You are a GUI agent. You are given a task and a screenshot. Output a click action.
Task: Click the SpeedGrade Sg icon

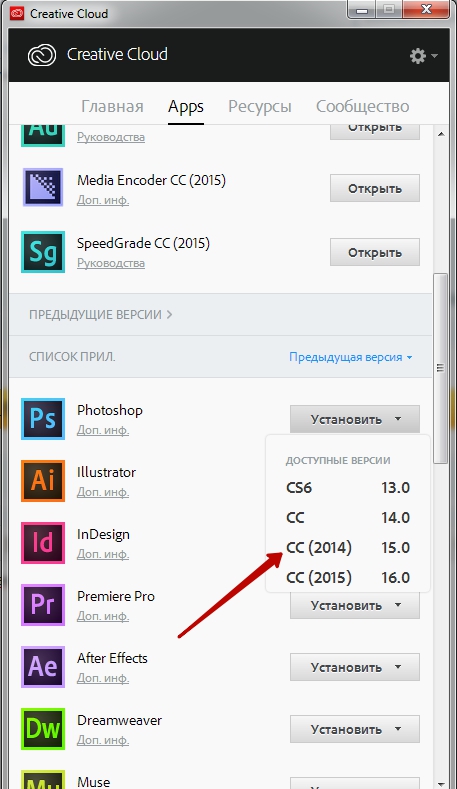pos(43,252)
